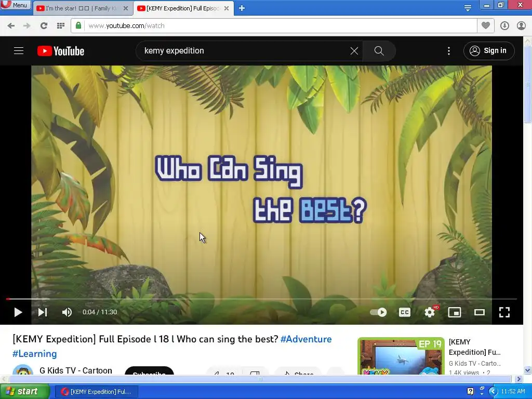The image size is (532, 399).
Task: Click the horizontal scrollbar right arrow
Action: [x=518, y=379]
